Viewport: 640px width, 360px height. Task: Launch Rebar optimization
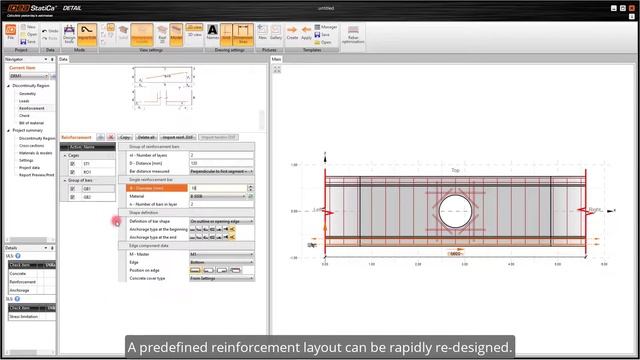(353, 34)
